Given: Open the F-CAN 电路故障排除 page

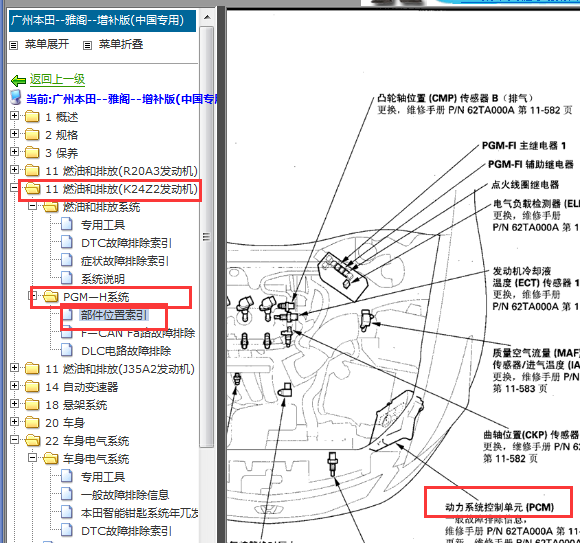Looking at the screenshot, I should point(138,333).
